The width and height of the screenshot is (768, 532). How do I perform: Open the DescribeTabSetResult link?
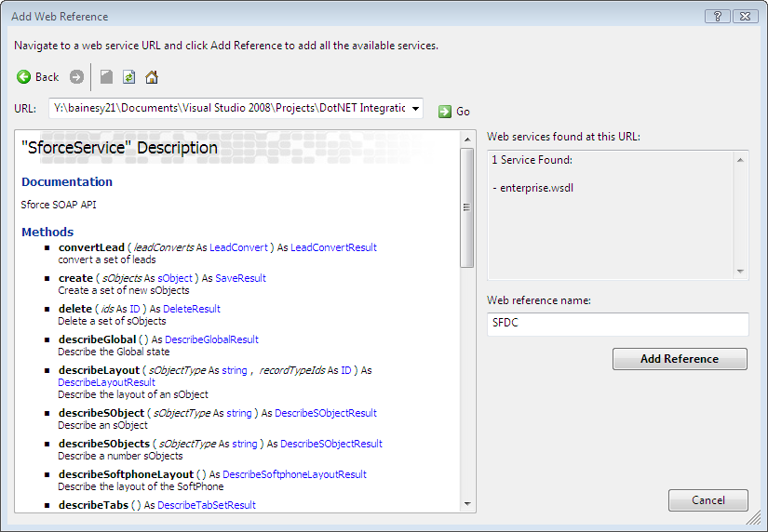tap(207, 505)
